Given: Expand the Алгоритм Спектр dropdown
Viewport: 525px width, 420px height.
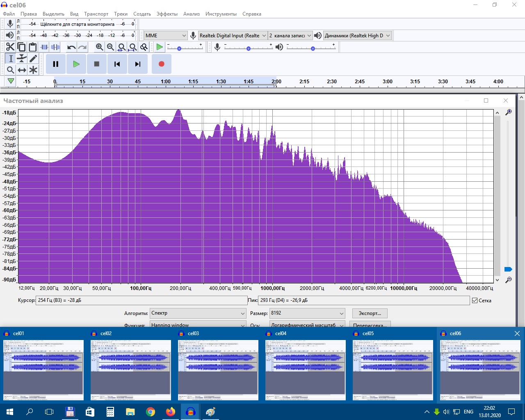Looking at the screenshot, I should coord(198,313).
